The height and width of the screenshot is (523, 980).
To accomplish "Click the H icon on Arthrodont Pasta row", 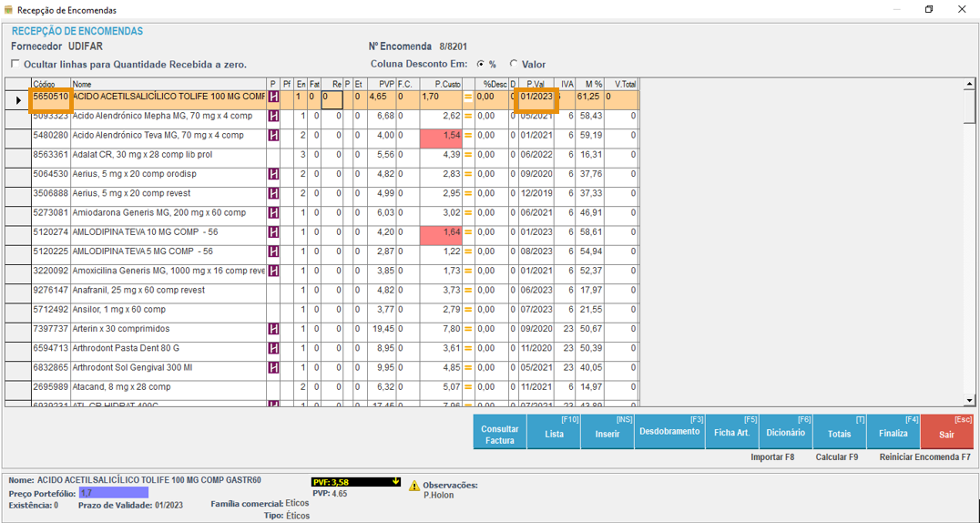I will (272, 348).
